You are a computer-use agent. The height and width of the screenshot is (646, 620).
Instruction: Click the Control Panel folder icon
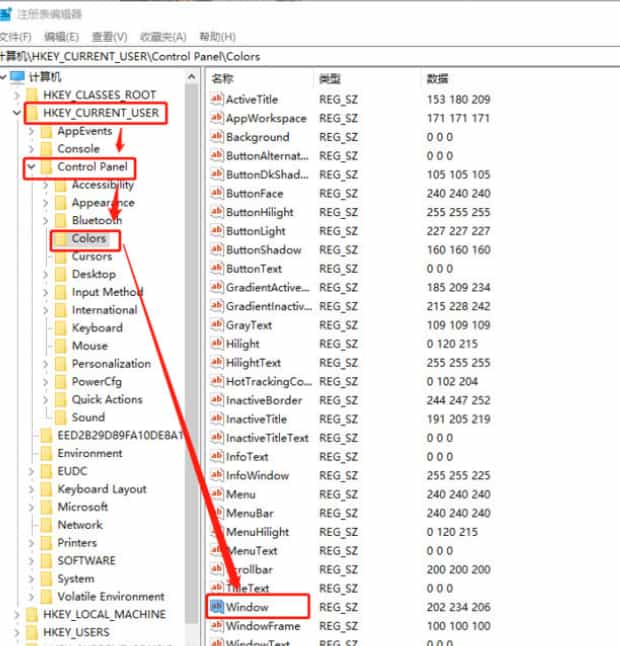(46, 167)
